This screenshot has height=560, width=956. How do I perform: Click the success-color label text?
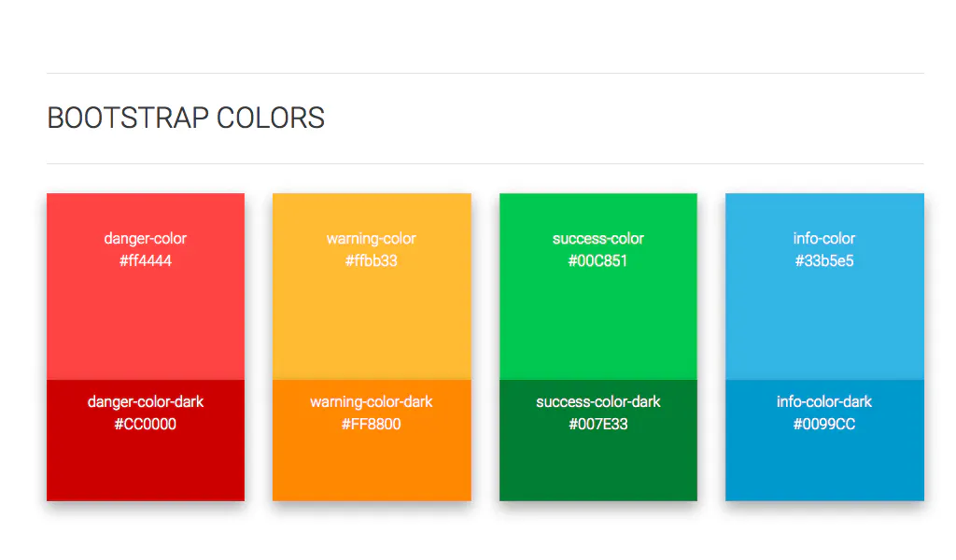pos(598,238)
